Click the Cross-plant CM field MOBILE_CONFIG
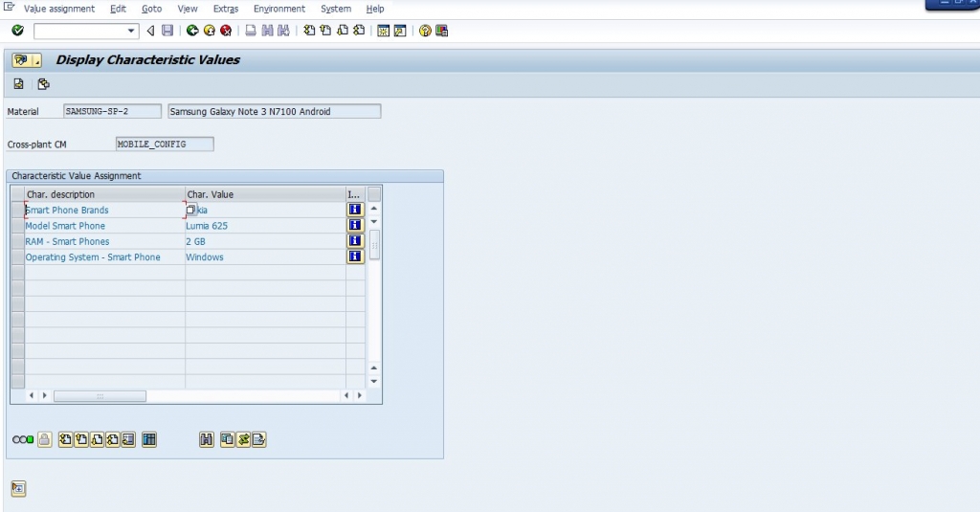The height and width of the screenshot is (512, 980). tap(165, 144)
